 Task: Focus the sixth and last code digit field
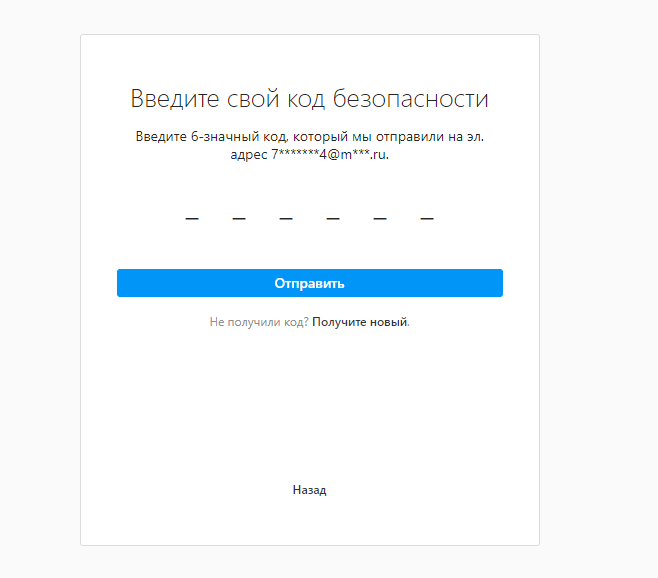coord(427,211)
